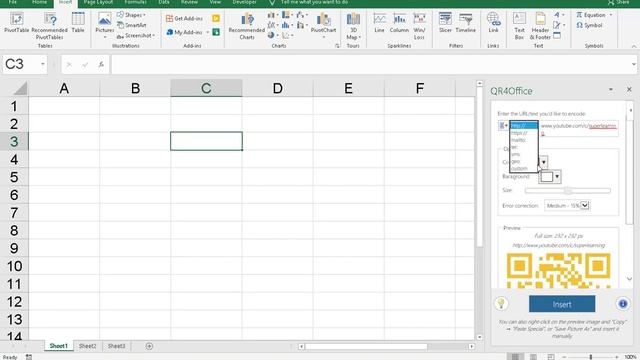Add a new sheet with plus button
Image resolution: width=640 pixels, height=360 pixels.
tap(149, 346)
